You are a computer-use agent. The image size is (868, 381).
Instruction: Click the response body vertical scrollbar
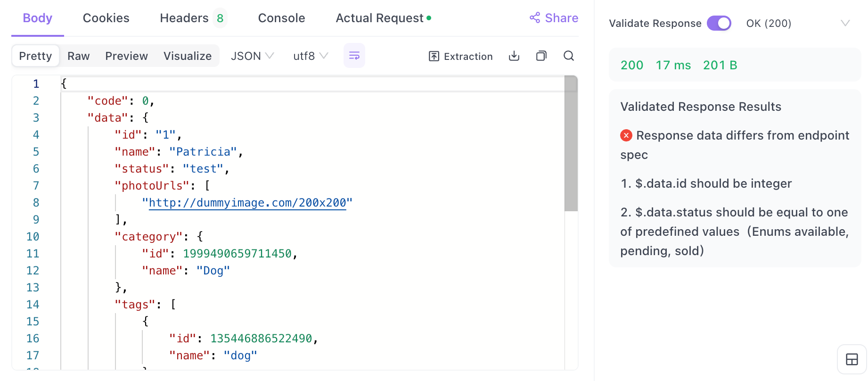click(571, 143)
